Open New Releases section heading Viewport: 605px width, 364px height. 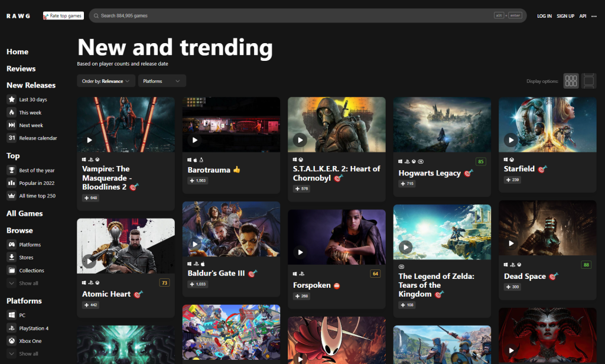coord(31,85)
